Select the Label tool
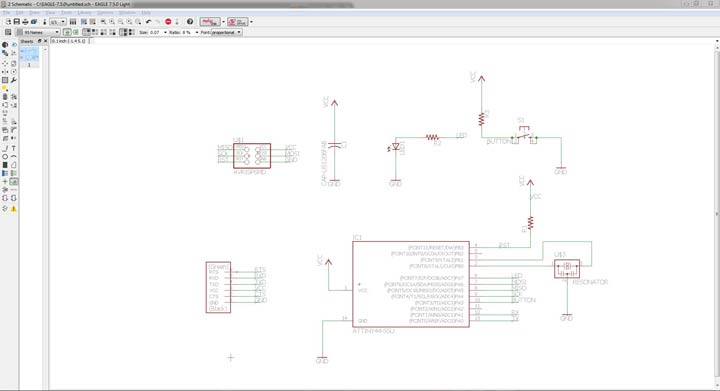Image resolution: width=720 pixels, height=391 pixels. (14, 182)
